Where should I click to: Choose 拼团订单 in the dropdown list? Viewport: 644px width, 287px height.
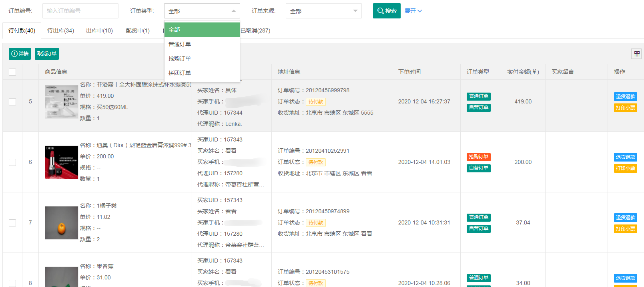coord(202,73)
